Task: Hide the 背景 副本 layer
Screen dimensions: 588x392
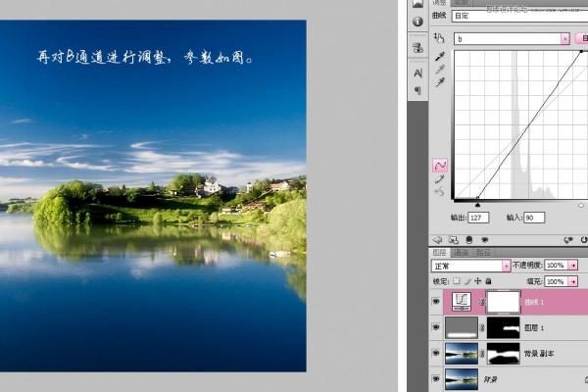Action: [436, 353]
